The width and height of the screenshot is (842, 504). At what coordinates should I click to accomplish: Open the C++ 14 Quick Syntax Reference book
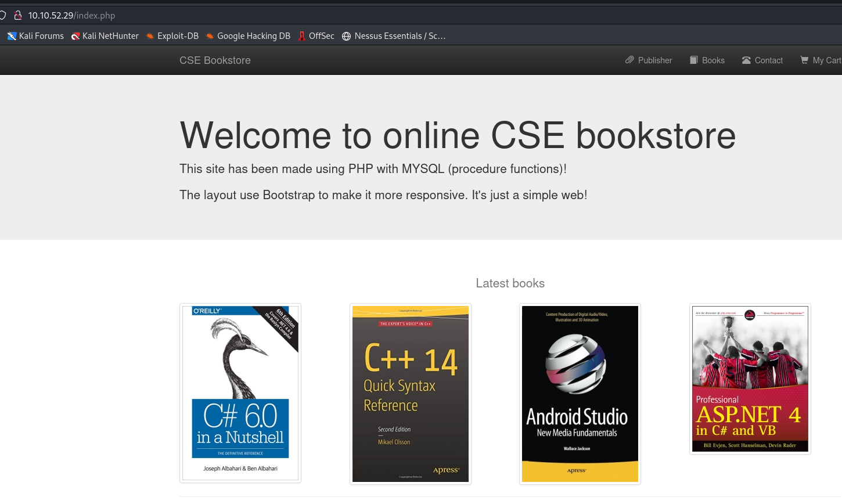click(410, 394)
